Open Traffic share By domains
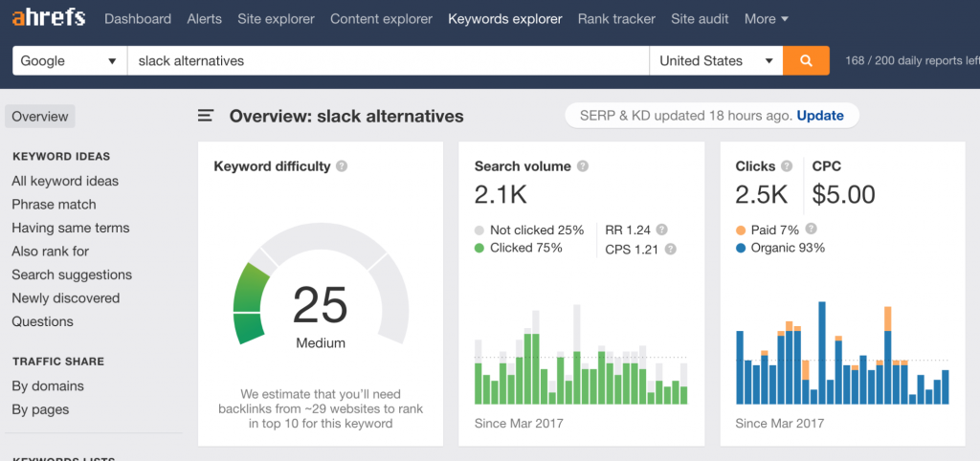This screenshot has width=980, height=461. pyautogui.click(x=48, y=386)
